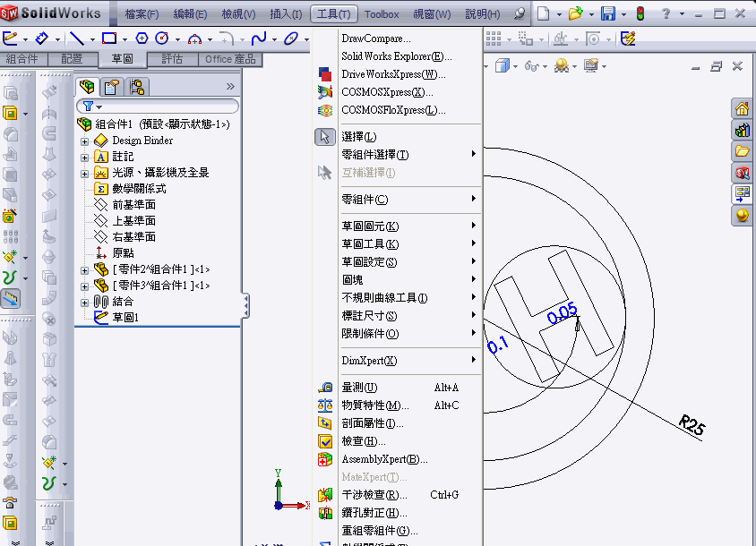Expand the [零件2^組合件1]<1> component
Image resolution: width=756 pixels, height=546 pixels.
84,270
